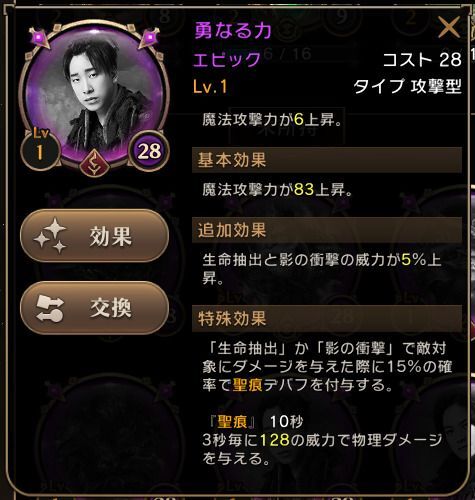The height and width of the screenshot is (500, 475).
Task: Open the 効果 effects button
Action: [94, 235]
